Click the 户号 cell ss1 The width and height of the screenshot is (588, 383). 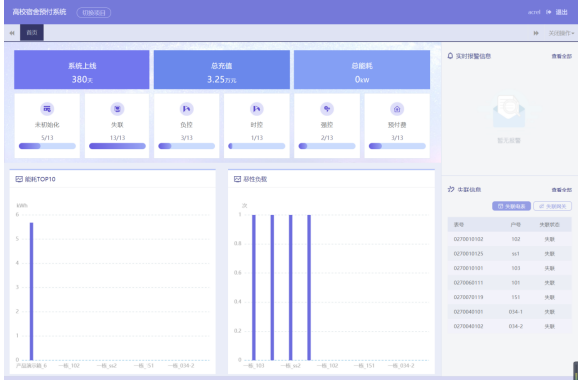516,254
